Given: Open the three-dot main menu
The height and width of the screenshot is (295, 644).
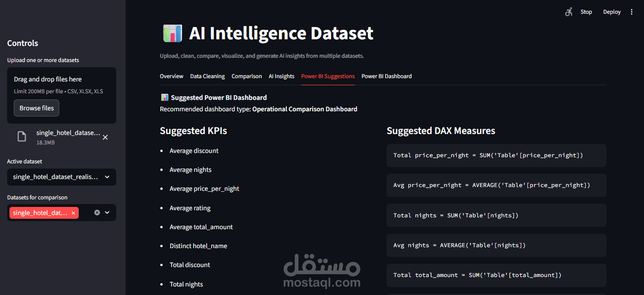Looking at the screenshot, I should pyautogui.click(x=631, y=12).
